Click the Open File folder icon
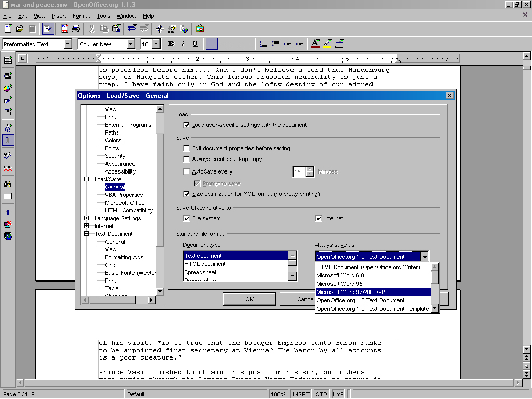This screenshot has width=532, height=399. pyautogui.click(x=20, y=29)
